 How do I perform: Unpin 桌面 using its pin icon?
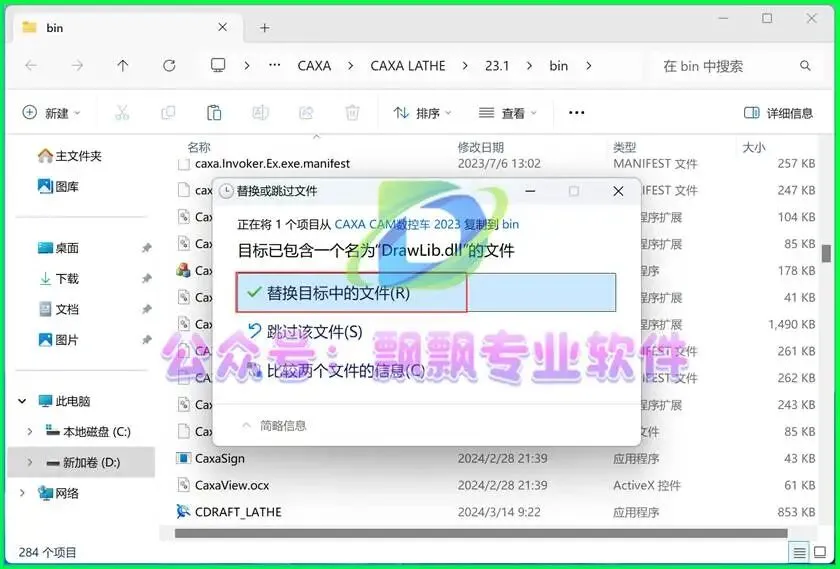coord(146,248)
